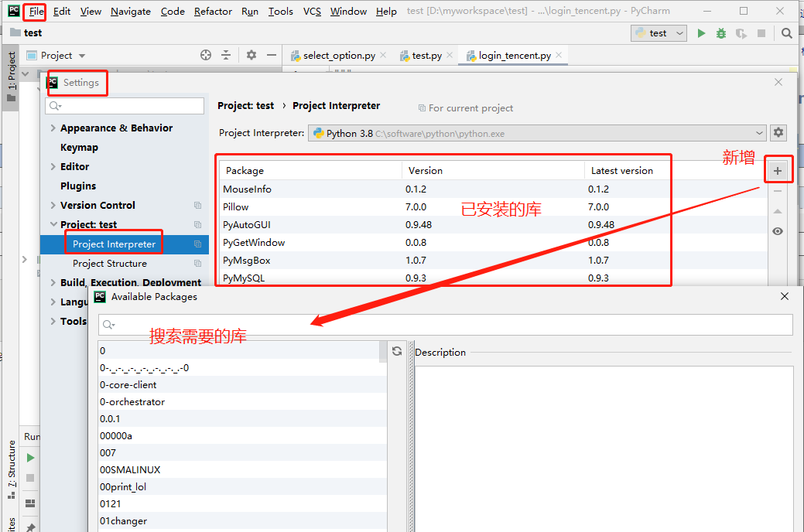Open Project panel gear settings

tap(251, 55)
